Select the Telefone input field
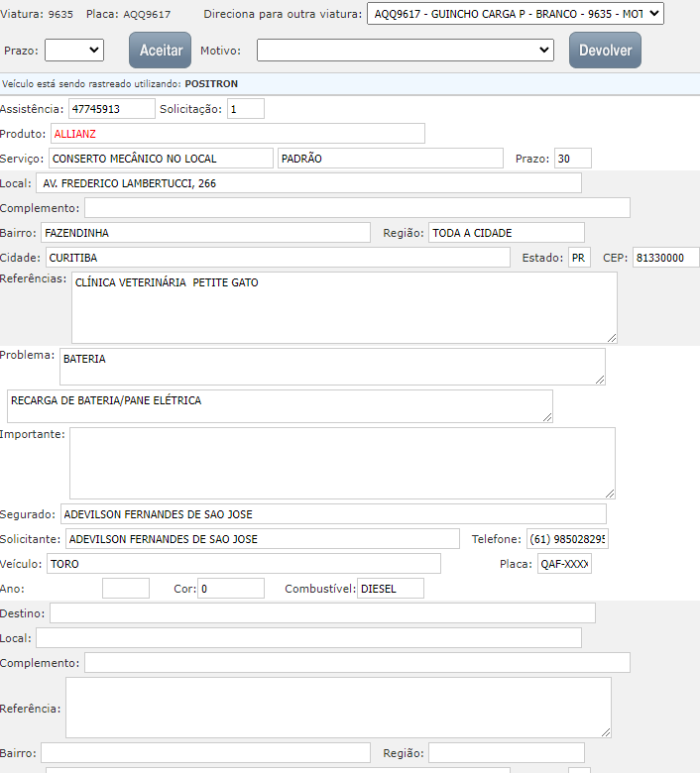Screen dimensions: 700x773 (x=567, y=539)
